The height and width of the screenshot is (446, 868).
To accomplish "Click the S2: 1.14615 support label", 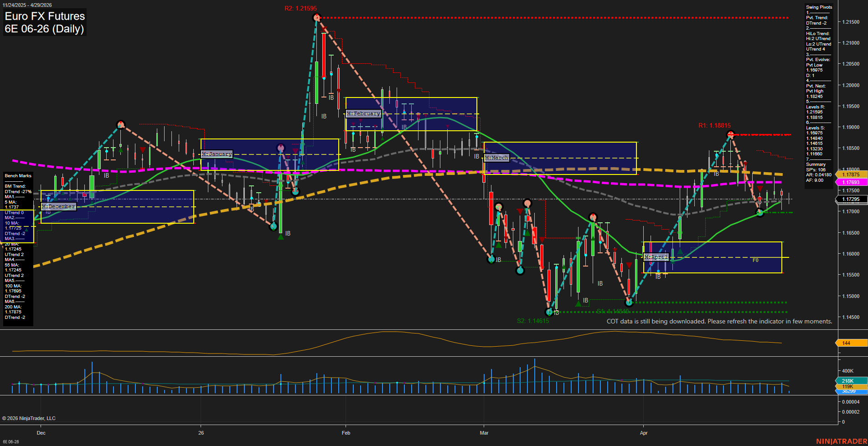I will [x=532, y=321].
